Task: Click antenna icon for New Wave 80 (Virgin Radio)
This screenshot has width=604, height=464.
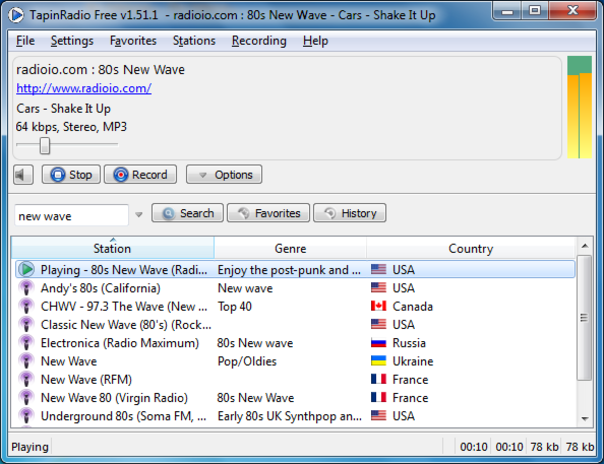Action: pyautogui.click(x=27, y=397)
